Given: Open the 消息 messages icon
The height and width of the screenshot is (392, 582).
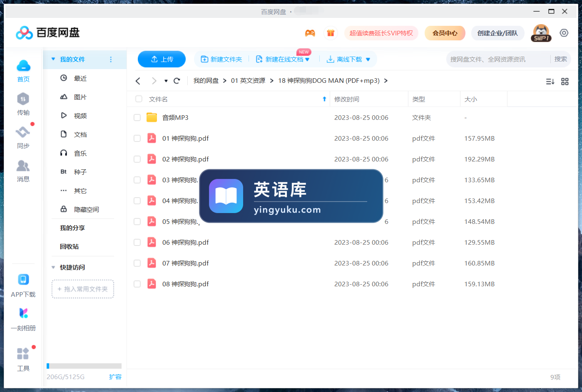Looking at the screenshot, I should 23,166.
